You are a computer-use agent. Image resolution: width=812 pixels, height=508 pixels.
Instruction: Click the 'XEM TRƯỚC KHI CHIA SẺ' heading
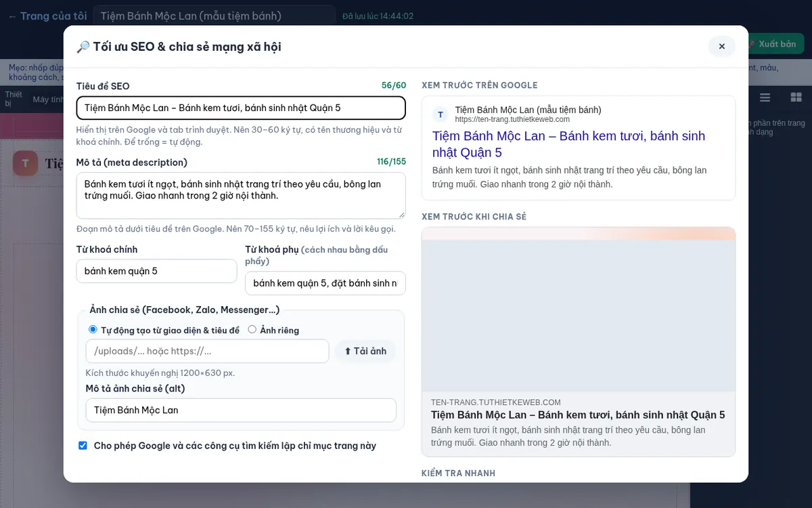[x=474, y=217]
